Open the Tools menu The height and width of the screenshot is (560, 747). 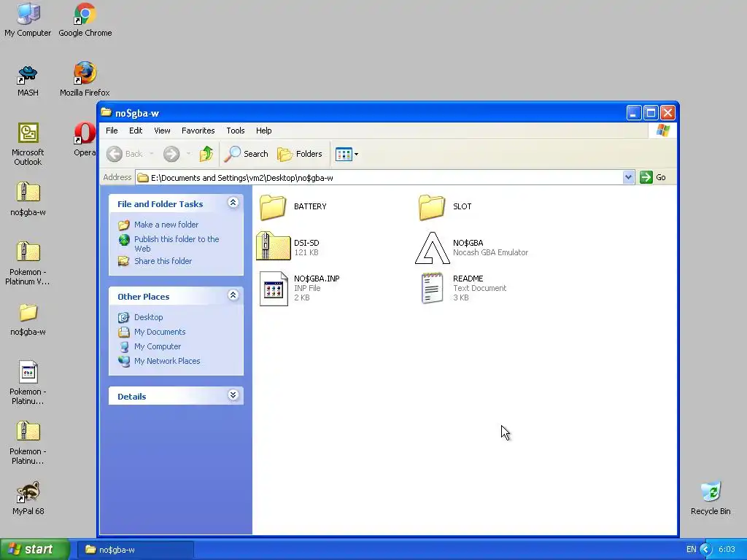(x=236, y=131)
